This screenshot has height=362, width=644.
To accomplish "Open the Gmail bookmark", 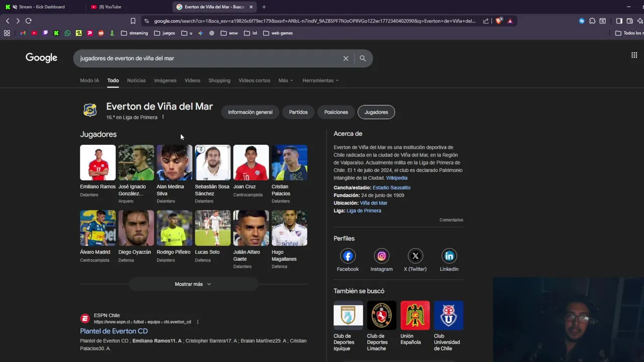I will [23, 33].
